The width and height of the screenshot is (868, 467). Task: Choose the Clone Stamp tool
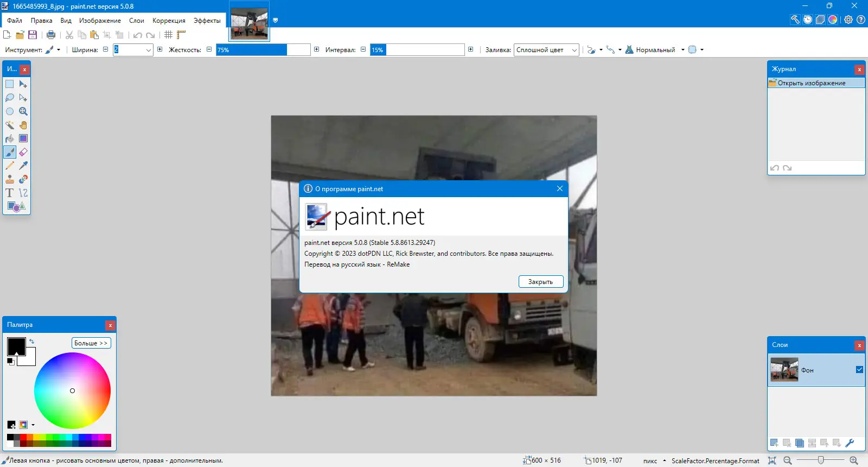coord(10,179)
